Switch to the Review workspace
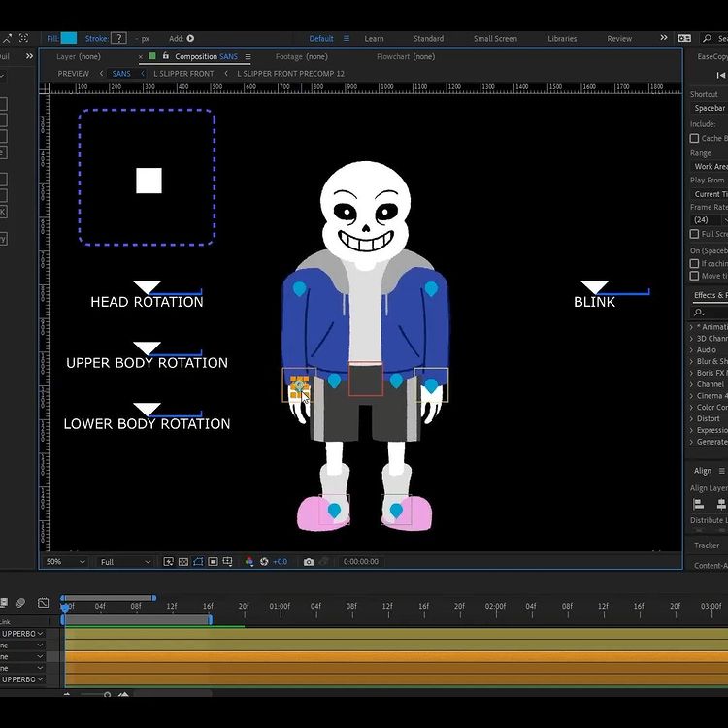 [619, 39]
